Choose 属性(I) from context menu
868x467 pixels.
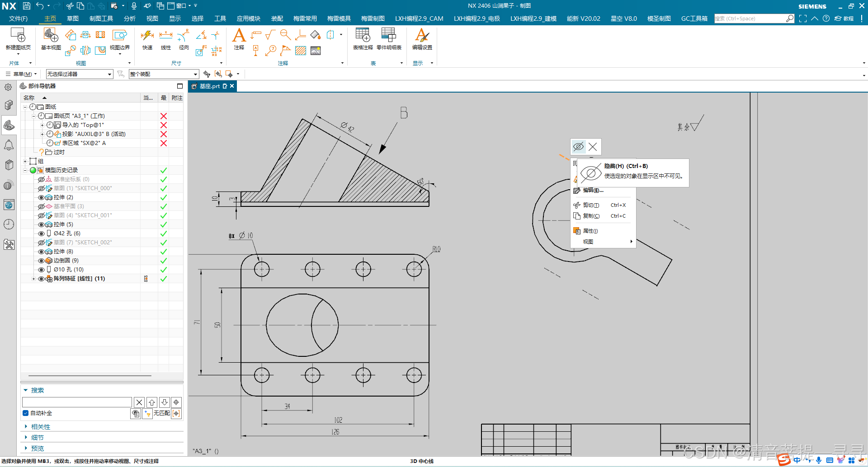point(603,231)
